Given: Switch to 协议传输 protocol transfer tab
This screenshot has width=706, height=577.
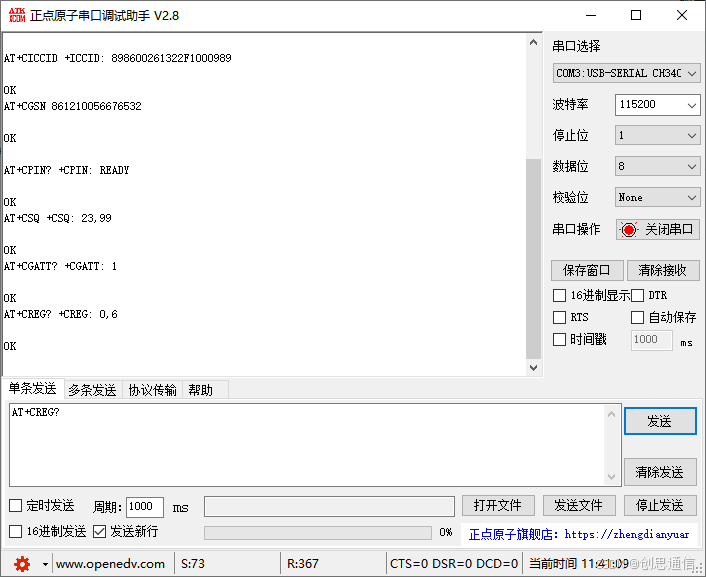Looking at the screenshot, I should click(x=152, y=390).
